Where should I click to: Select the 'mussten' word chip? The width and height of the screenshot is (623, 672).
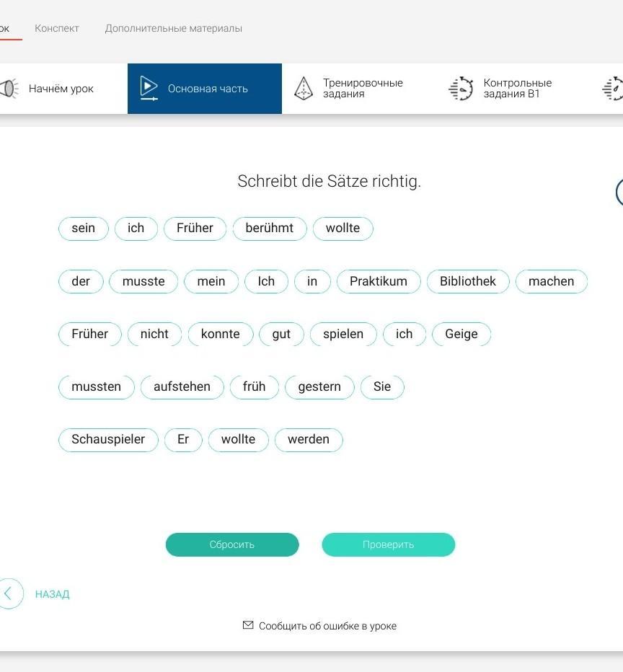coord(97,387)
